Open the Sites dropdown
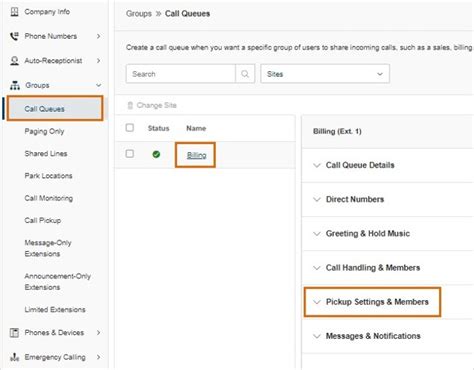This screenshot has height=370, width=474. pos(325,74)
